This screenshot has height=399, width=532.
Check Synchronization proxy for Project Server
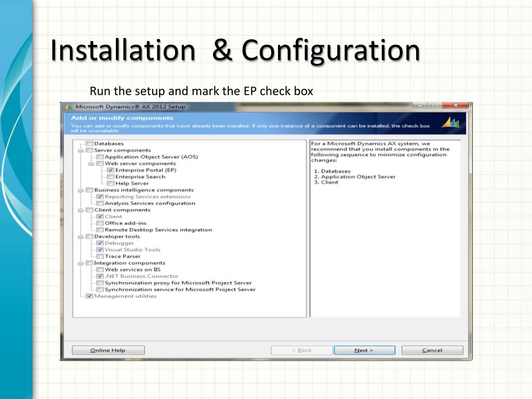coord(100,283)
